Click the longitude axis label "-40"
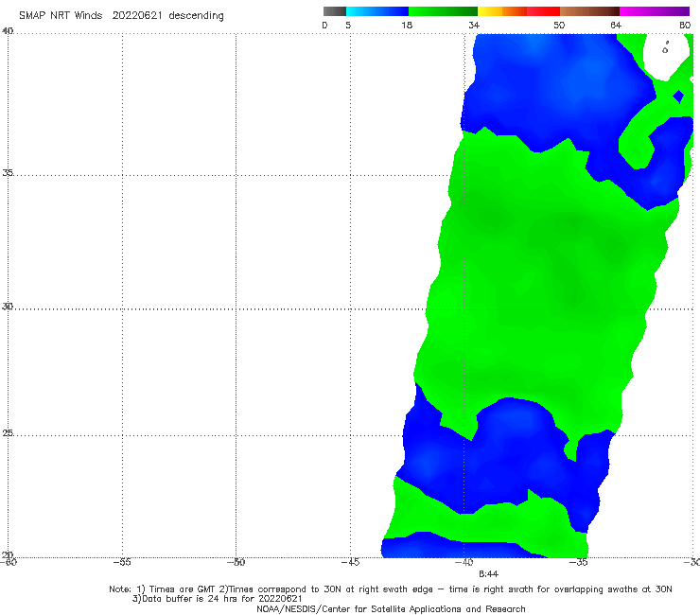The width and height of the screenshot is (700, 615). (464, 562)
